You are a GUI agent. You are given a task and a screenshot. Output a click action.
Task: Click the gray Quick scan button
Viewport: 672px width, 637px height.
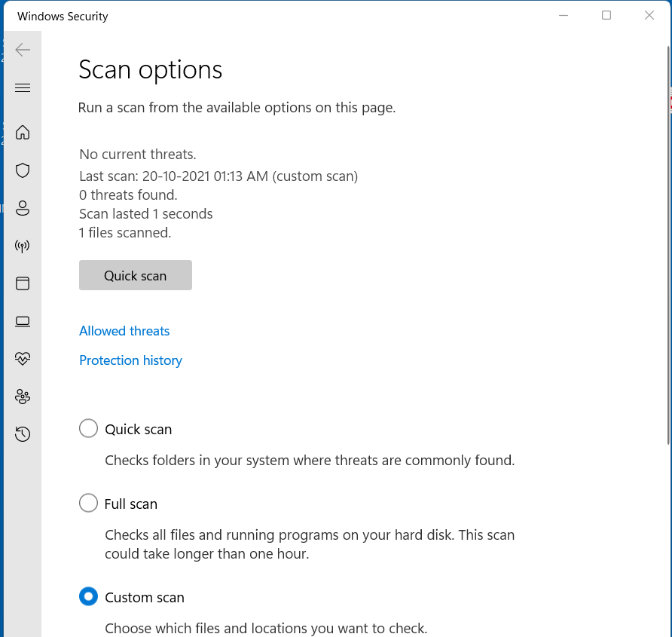(x=136, y=275)
